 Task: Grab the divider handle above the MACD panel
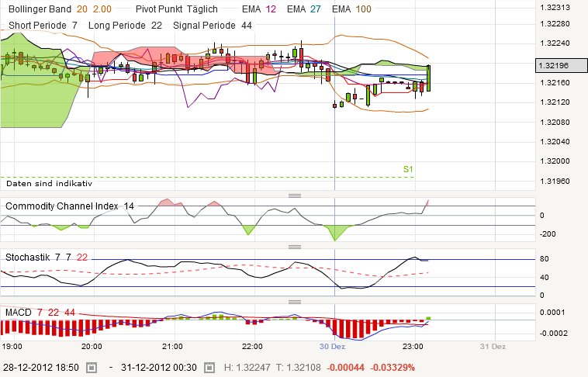click(294, 301)
